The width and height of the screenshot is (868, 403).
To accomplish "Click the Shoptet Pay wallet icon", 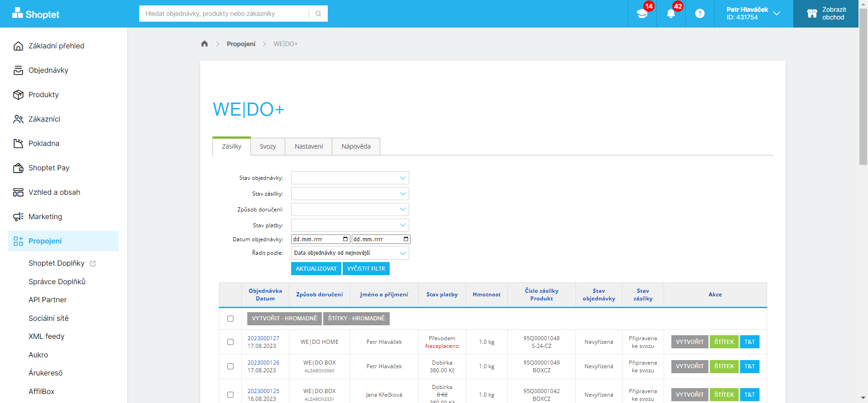I will click(18, 168).
